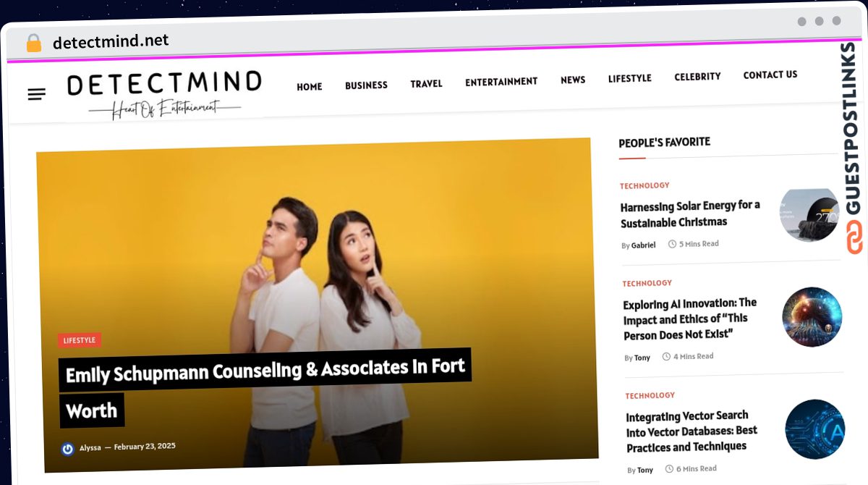The height and width of the screenshot is (485, 868).
Task: Click the GuestPostLinks chain logo
Action: (854, 238)
